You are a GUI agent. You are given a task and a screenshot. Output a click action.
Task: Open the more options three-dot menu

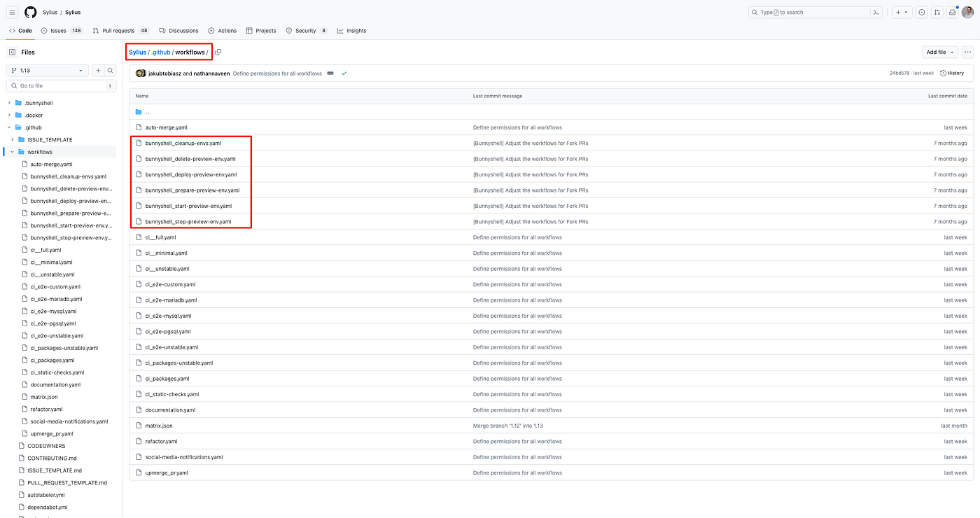pyautogui.click(x=967, y=52)
